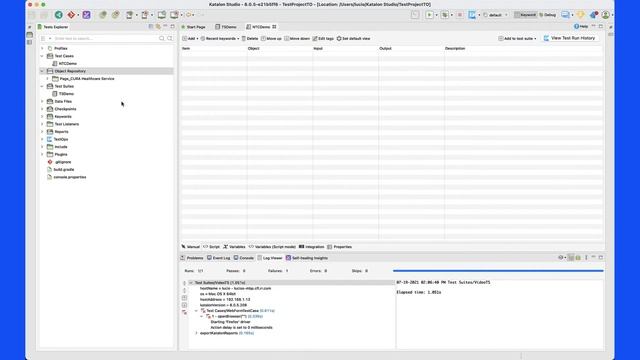
Task: Click the search icon in Tests Explorer
Action: click(x=162, y=38)
